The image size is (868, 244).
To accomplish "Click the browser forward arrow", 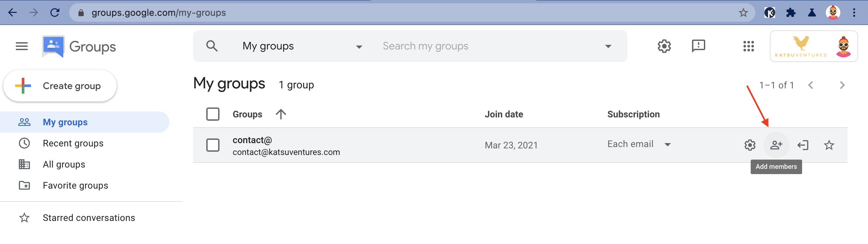I will [33, 13].
